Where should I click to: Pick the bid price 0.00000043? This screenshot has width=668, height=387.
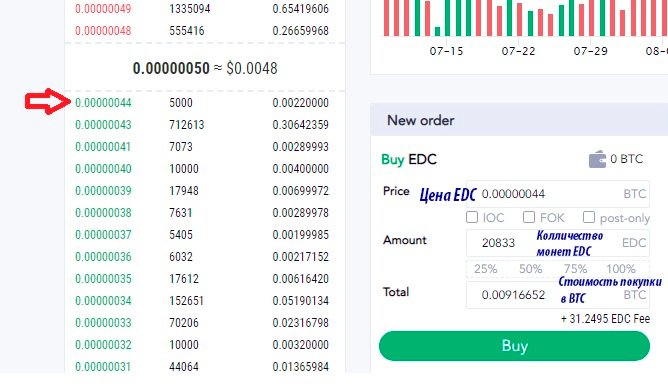[x=104, y=125]
